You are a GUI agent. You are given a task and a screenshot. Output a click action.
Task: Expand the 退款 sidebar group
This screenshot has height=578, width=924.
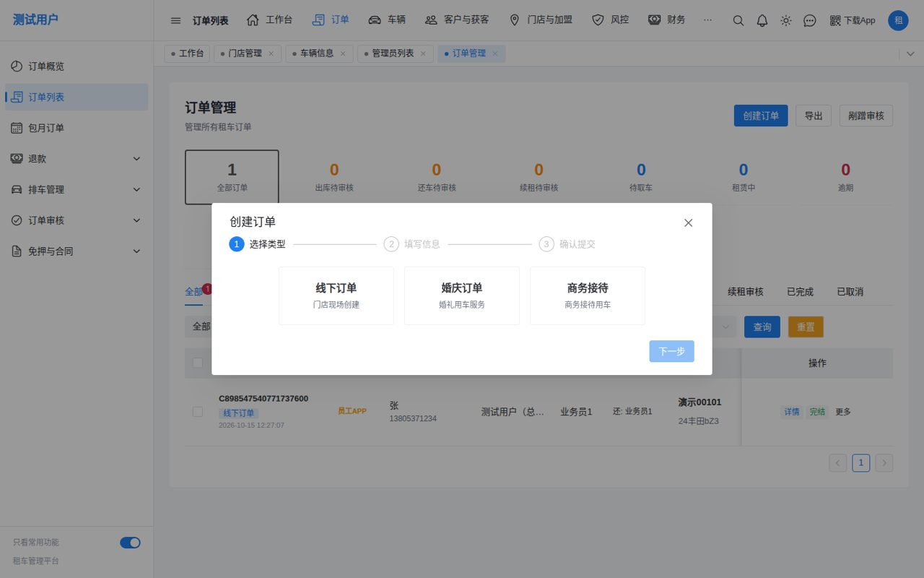(x=77, y=159)
